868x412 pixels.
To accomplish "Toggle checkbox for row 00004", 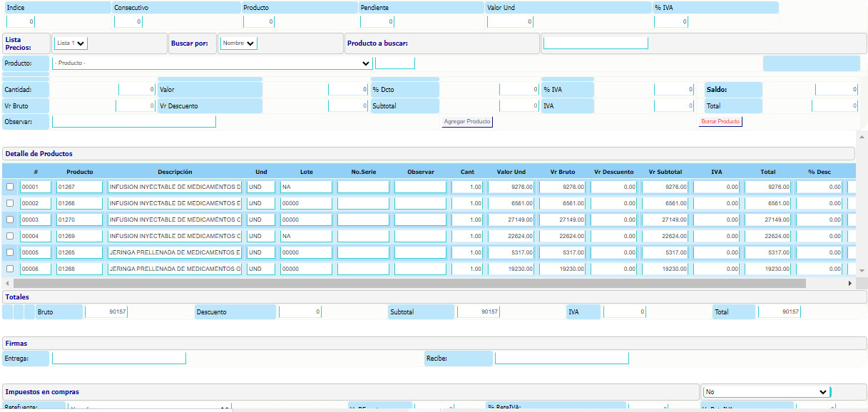I will [x=9, y=236].
